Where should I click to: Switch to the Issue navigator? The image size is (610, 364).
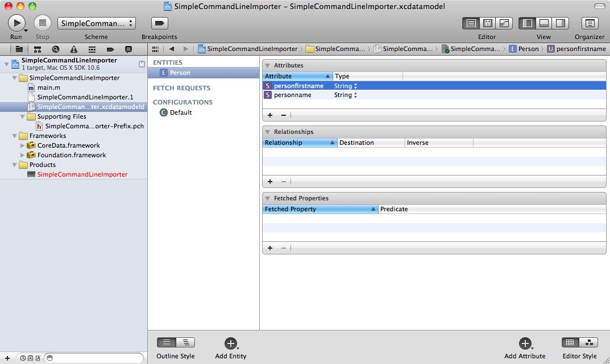pos(74,49)
